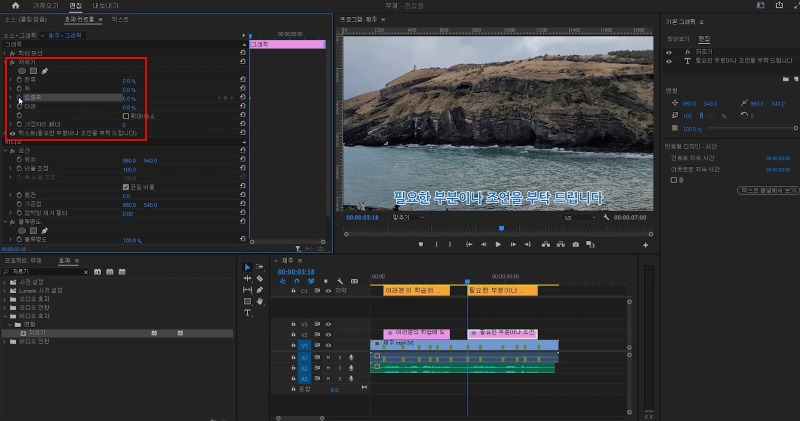Open the 텍스트 panel tab

pos(119,19)
